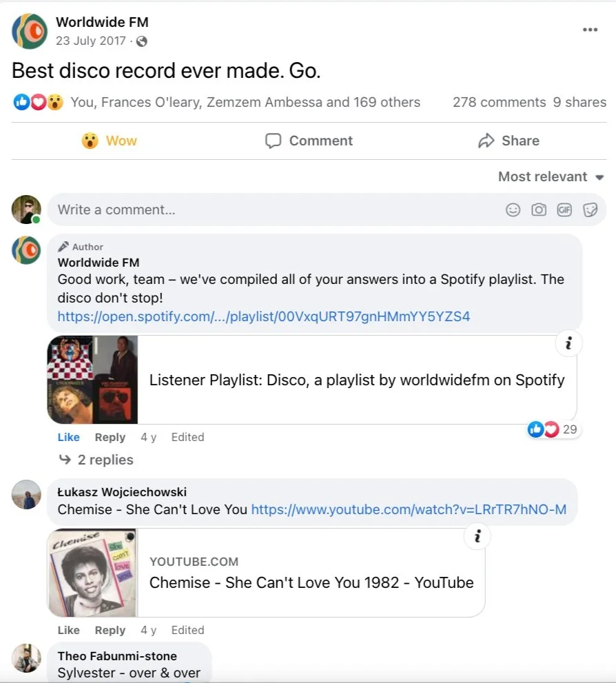The image size is (616, 683).
Task: Insert an emoji in the comment box
Action: click(x=513, y=210)
